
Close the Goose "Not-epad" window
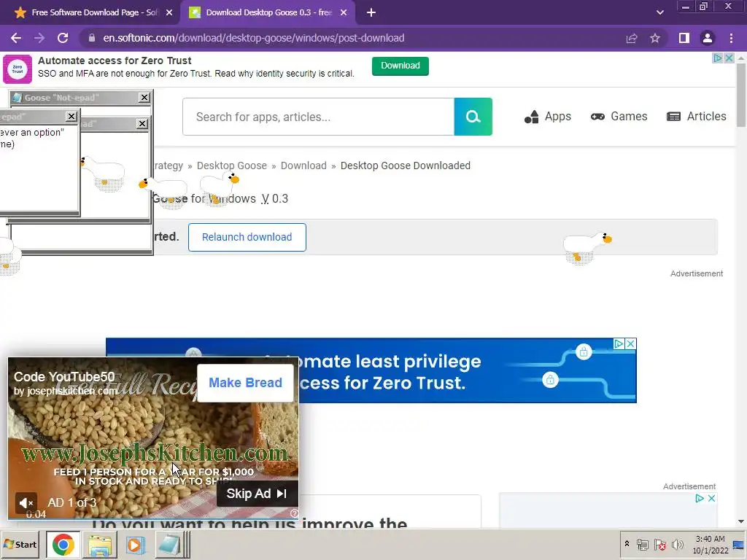tap(144, 98)
